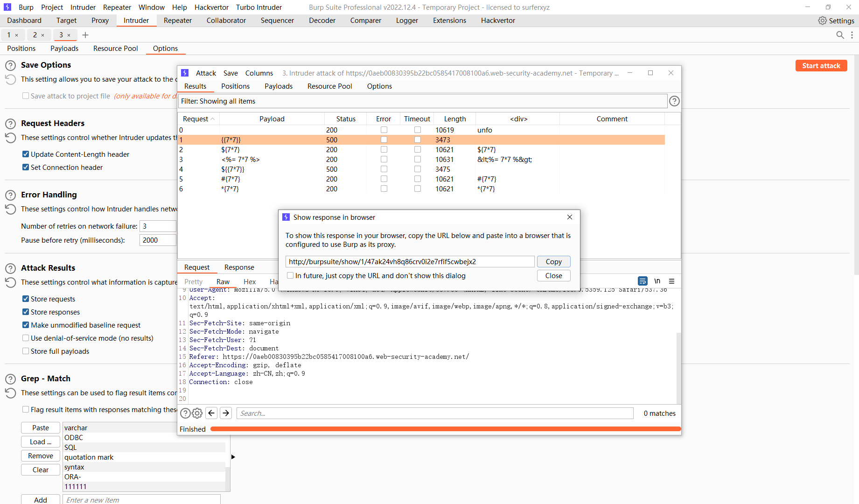This screenshot has width=859, height=504.
Task: Check 'In future, just copy the URL' option
Action: click(x=290, y=276)
